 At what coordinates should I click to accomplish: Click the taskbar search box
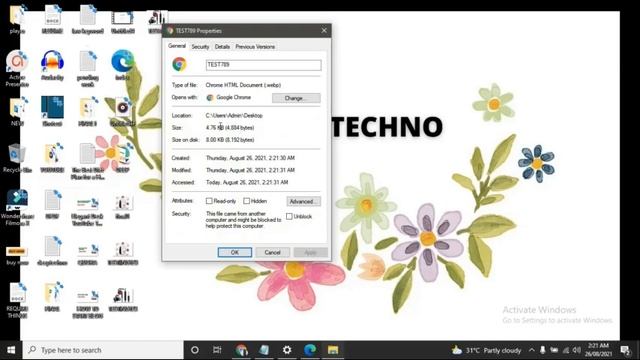103,350
